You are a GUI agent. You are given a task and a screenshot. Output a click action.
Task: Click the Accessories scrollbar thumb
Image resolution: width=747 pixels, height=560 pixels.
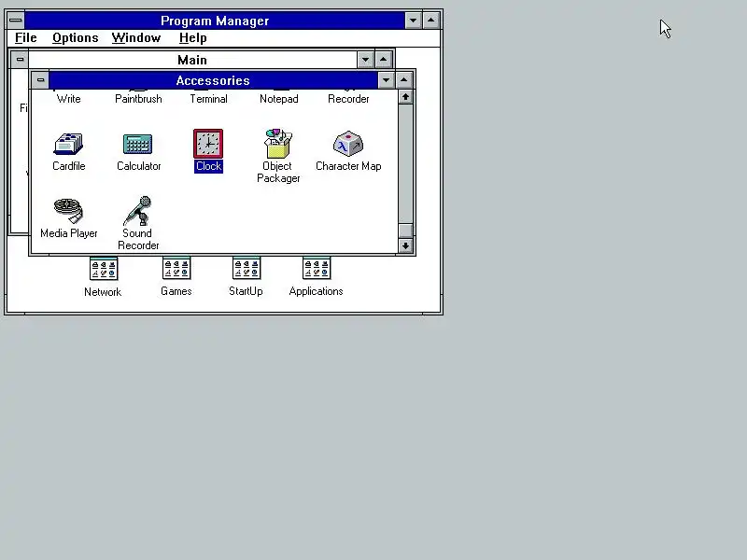pos(405,231)
